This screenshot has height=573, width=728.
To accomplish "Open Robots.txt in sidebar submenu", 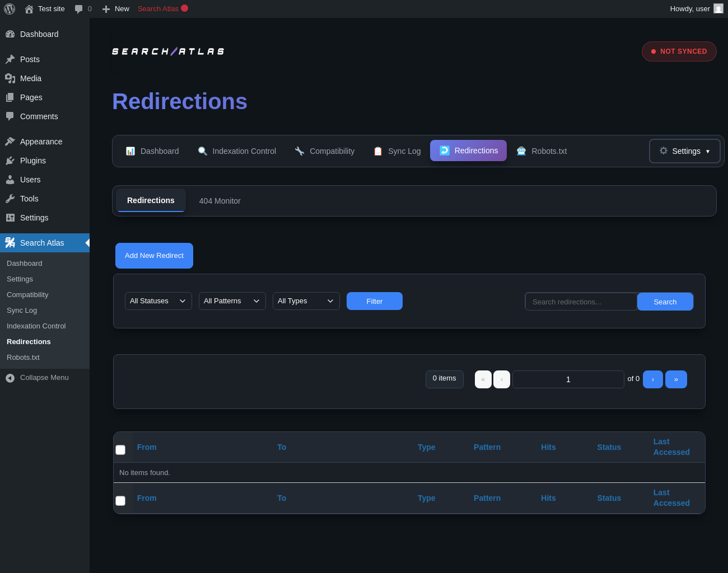I will coord(23,358).
